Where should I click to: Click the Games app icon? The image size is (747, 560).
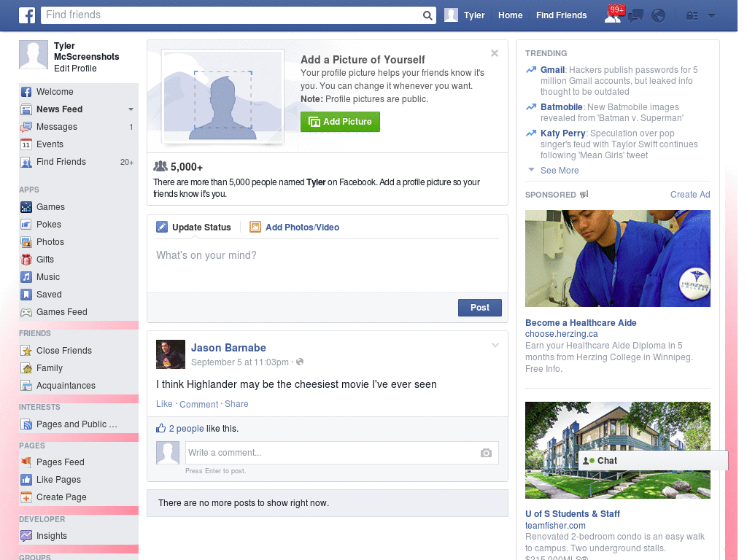pyautogui.click(x=26, y=207)
